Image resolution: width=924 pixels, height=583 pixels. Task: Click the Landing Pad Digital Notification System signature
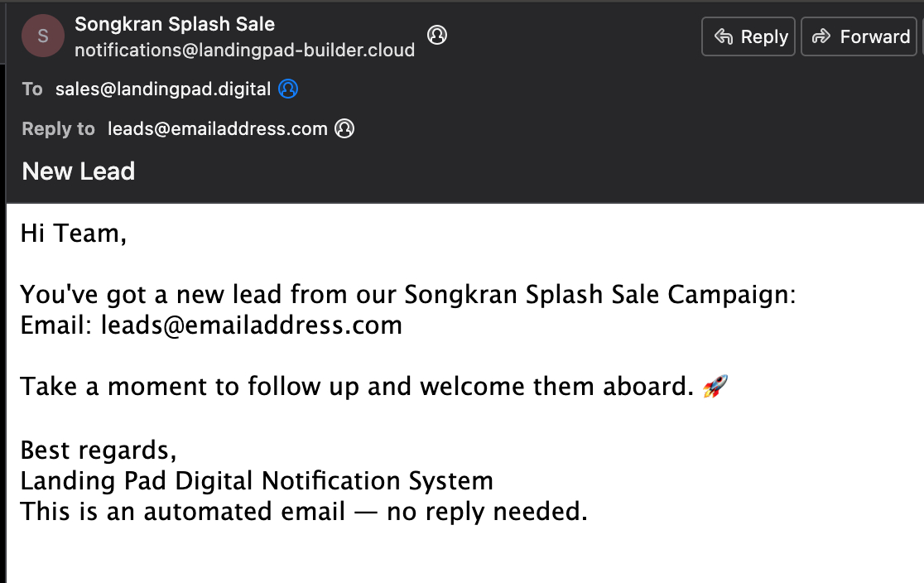coord(257,480)
